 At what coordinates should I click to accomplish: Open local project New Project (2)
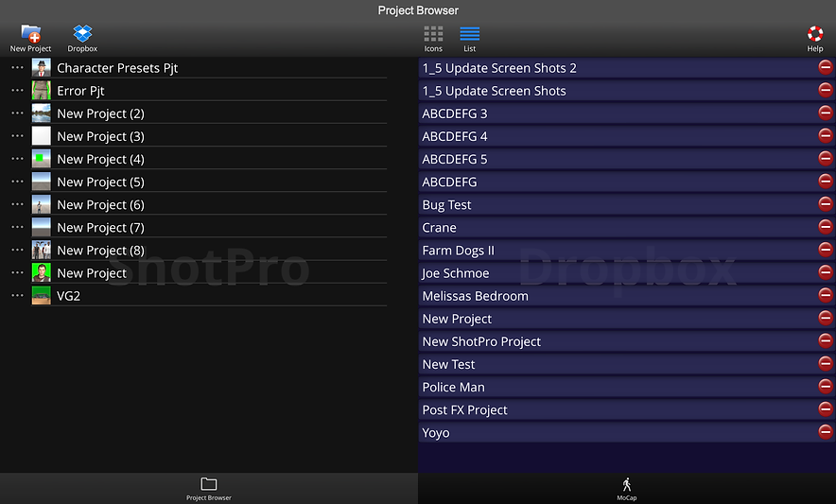tap(101, 113)
